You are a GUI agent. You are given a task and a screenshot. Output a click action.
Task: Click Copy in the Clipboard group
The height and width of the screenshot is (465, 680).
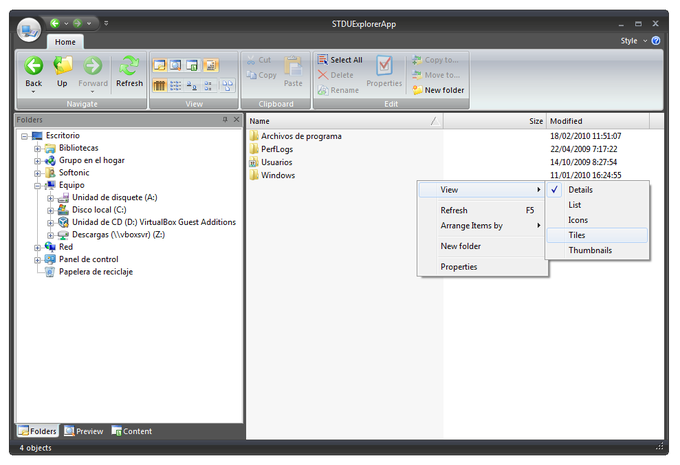coord(262,75)
